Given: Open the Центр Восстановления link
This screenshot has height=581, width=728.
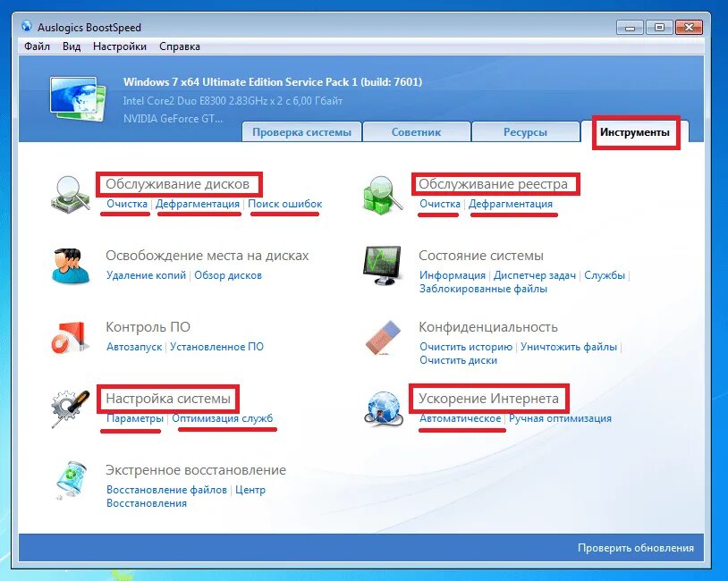Looking at the screenshot, I should [186, 497].
